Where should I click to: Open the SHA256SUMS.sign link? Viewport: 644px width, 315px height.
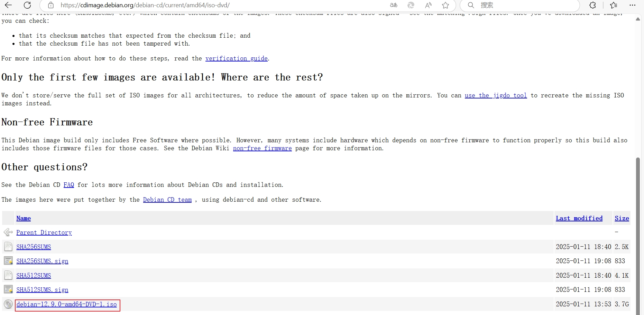pyautogui.click(x=42, y=261)
